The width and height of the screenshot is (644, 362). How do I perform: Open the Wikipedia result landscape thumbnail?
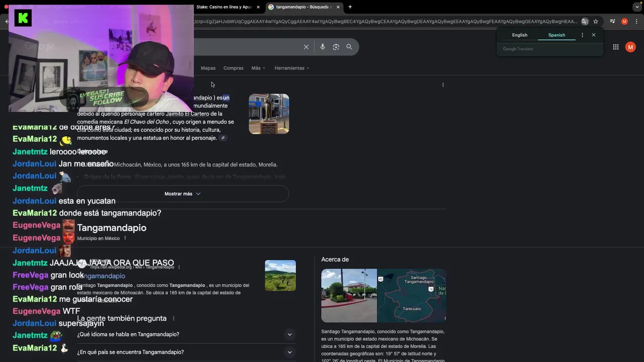(x=280, y=276)
